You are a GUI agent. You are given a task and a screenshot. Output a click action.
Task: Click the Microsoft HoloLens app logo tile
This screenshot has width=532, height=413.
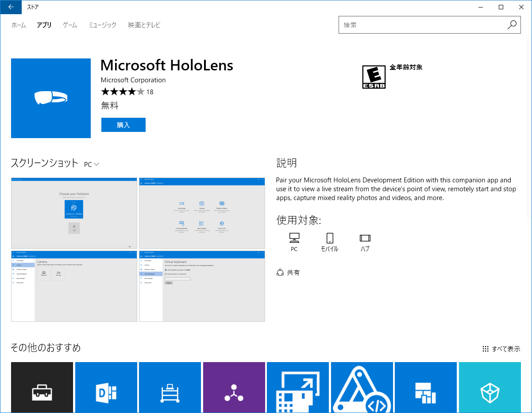51,98
